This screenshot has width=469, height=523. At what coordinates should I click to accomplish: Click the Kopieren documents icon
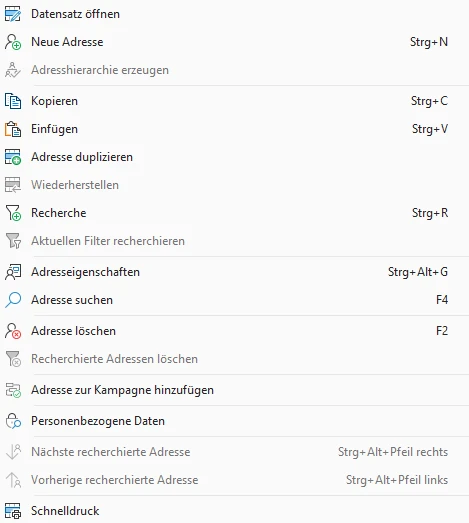pos(13,101)
